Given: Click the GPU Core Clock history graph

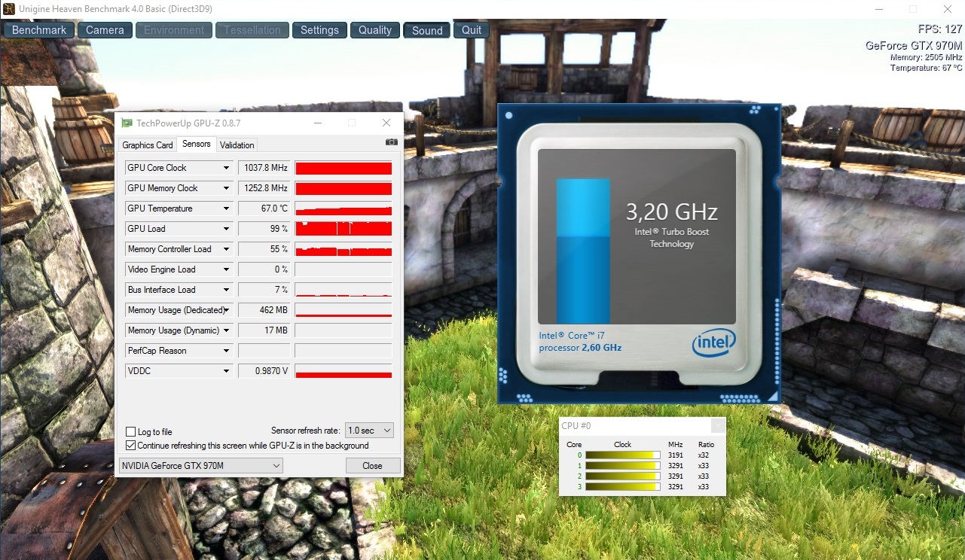Looking at the screenshot, I should 344,168.
